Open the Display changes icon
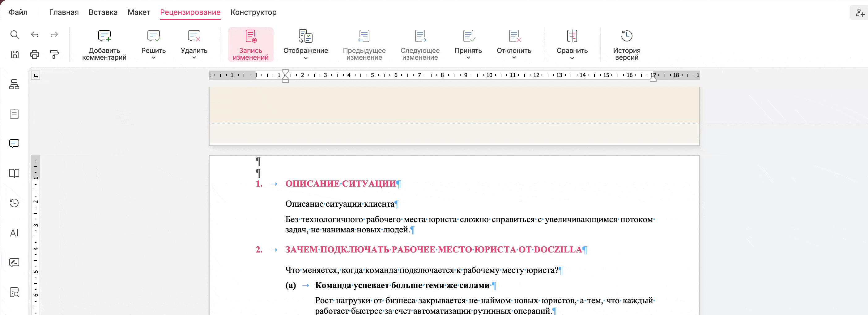Screen dimensions: 868x315 306,36
